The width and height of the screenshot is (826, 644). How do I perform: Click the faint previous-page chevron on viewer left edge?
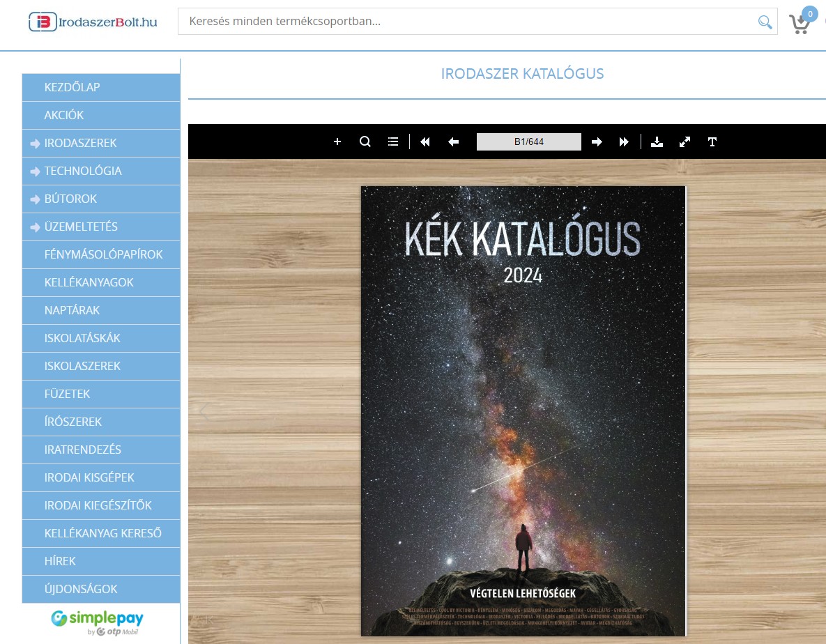[205, 412]
